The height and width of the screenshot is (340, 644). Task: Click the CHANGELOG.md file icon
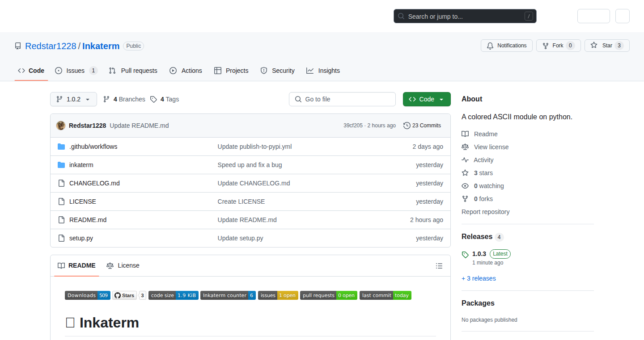point(61,183)
